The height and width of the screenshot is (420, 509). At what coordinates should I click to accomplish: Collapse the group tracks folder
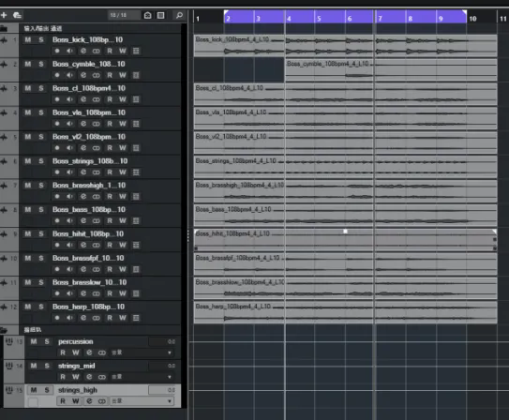[4, 330]
